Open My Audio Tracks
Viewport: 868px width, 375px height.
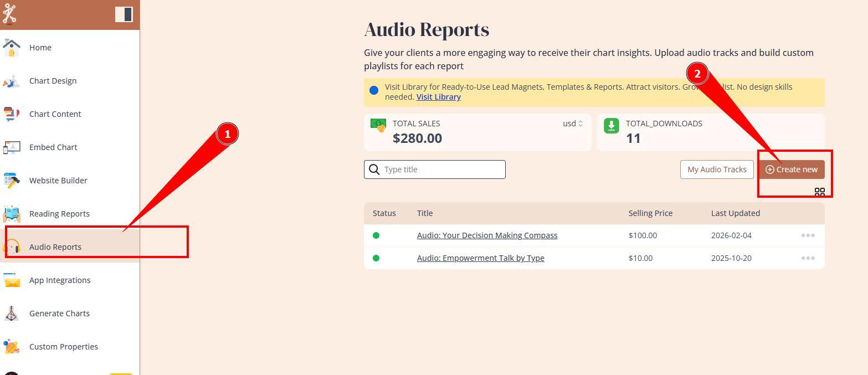click(716, 169)
